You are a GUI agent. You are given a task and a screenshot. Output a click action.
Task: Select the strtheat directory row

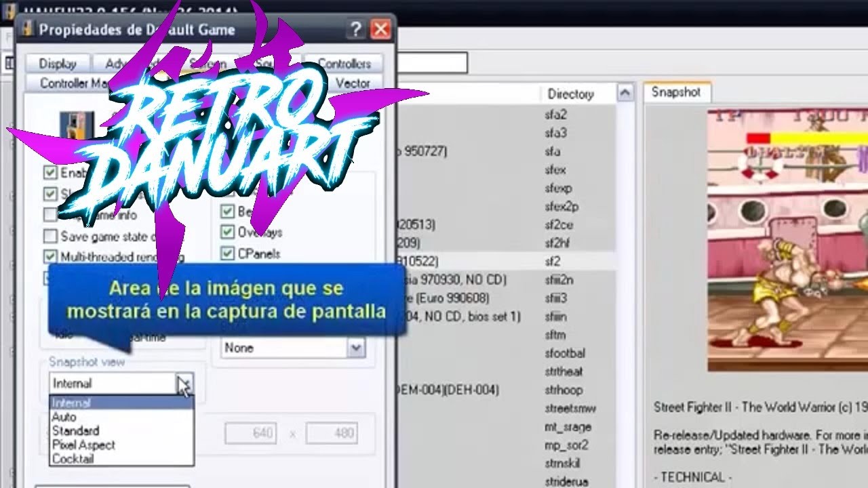tap(564, 371)
